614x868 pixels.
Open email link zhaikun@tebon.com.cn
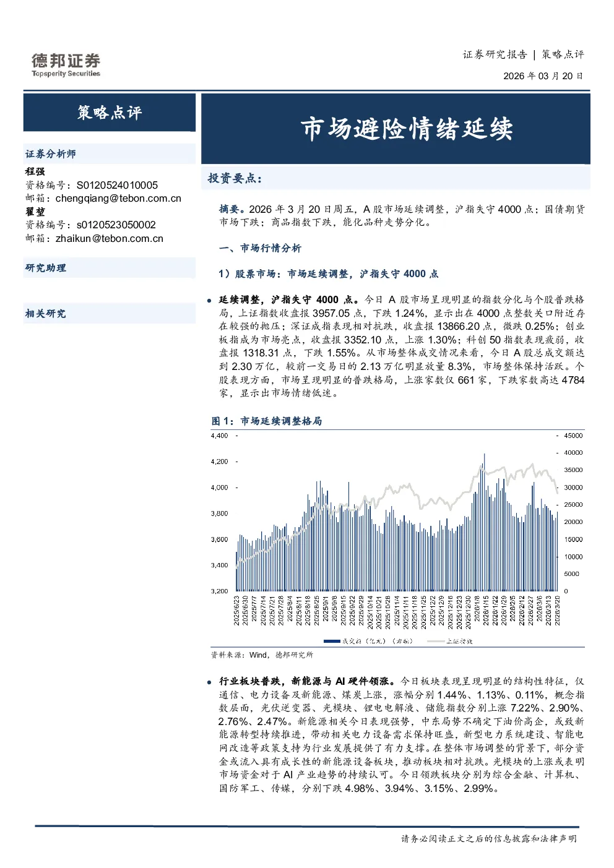coord(109,239)
